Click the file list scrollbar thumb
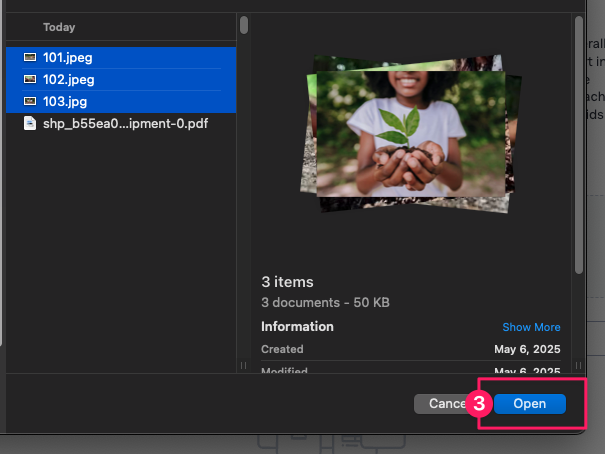605x454 pixels. point(244,25)
